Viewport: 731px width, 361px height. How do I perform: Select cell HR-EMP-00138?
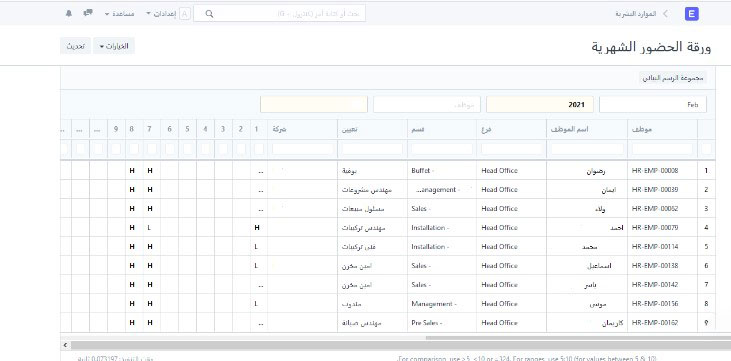coord(662,265)
